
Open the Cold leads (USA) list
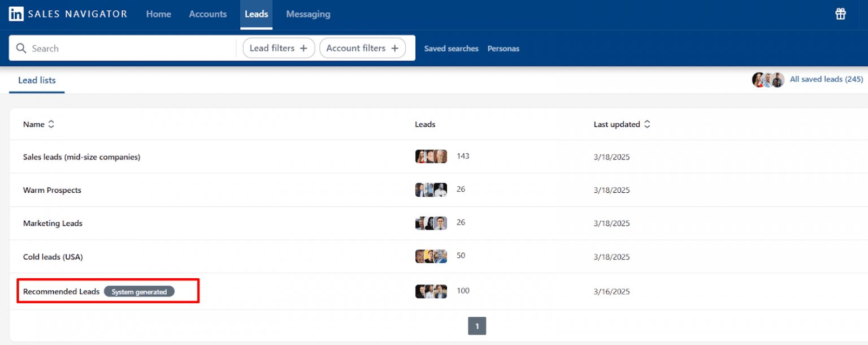point(53,257)
